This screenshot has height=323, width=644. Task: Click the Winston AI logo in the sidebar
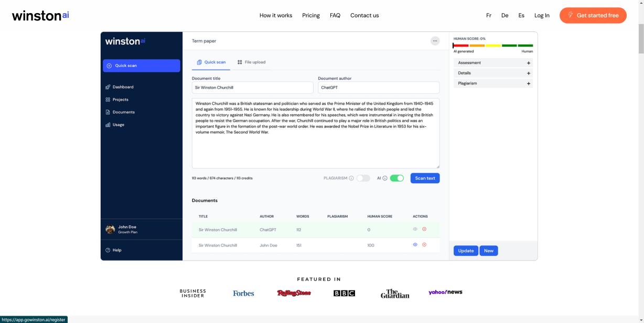(125, 41)
